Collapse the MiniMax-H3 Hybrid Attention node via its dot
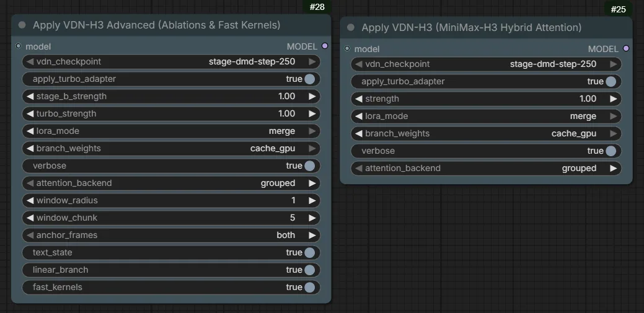This screenshot has height=313, width=644. 351,27
